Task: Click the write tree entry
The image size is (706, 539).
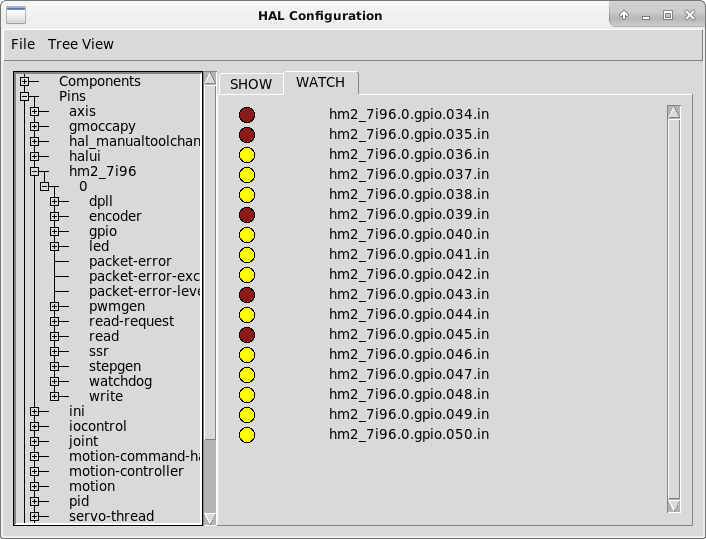Action: click(x=106, y=396)
